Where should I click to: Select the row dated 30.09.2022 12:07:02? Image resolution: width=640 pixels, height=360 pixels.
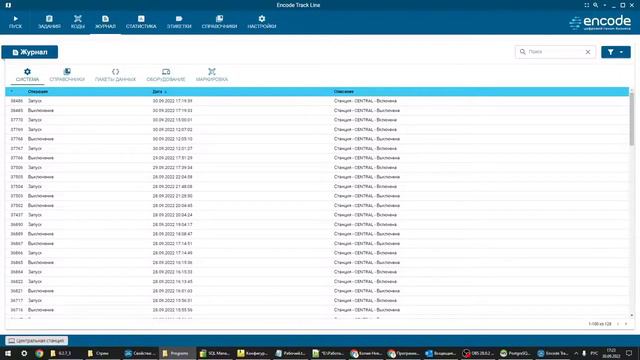pyautogui.click(x=317, y=129)
